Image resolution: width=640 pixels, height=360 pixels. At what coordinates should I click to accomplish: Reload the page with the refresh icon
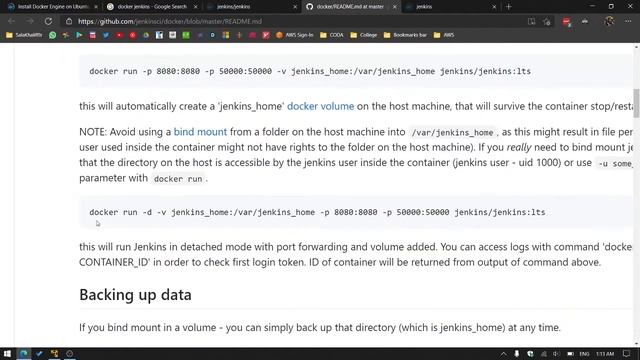click(48, 21)
